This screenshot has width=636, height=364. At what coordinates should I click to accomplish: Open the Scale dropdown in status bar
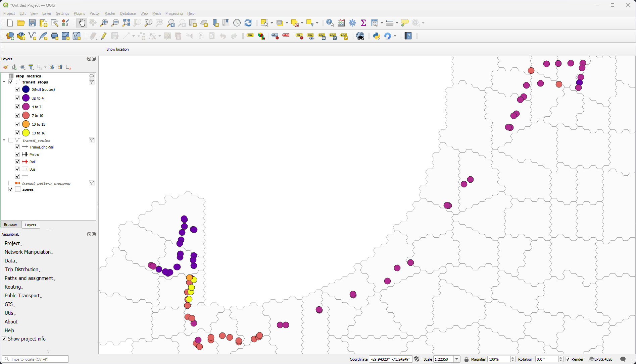point(456,359)
